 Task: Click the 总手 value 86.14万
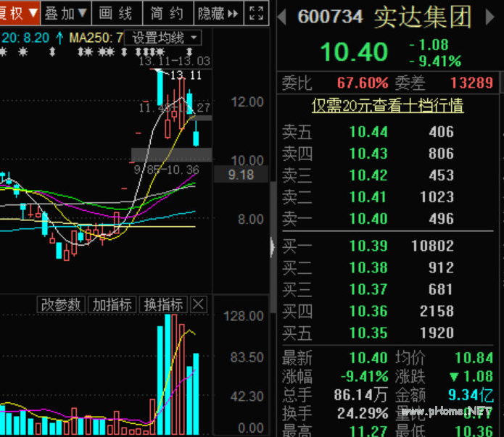(360, 395)
